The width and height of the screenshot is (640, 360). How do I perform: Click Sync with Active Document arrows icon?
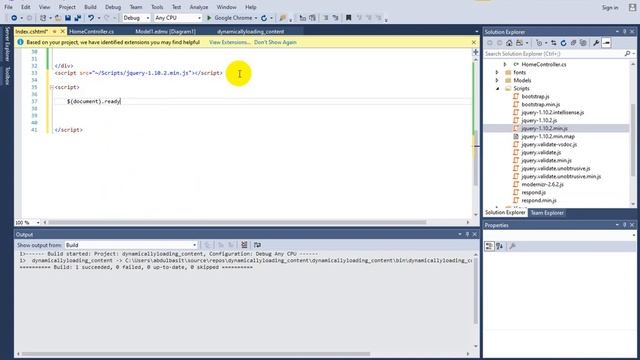coord(553,43)
